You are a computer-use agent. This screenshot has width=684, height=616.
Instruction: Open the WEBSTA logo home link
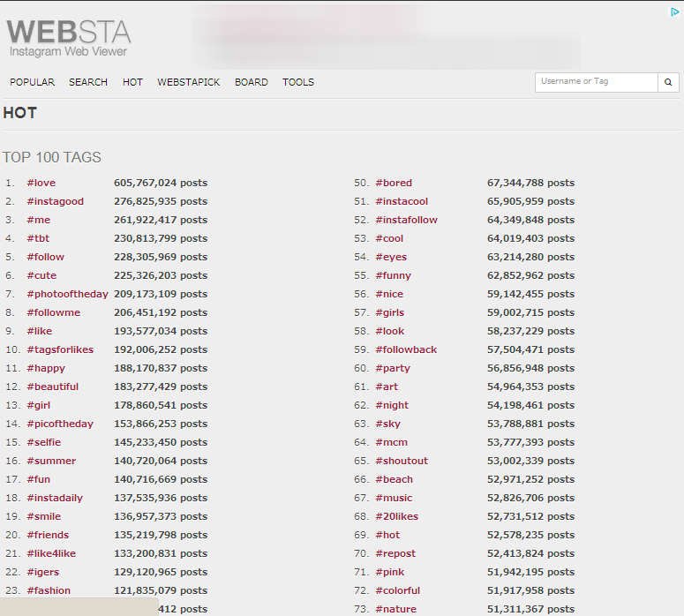click(x=69, y=38)
